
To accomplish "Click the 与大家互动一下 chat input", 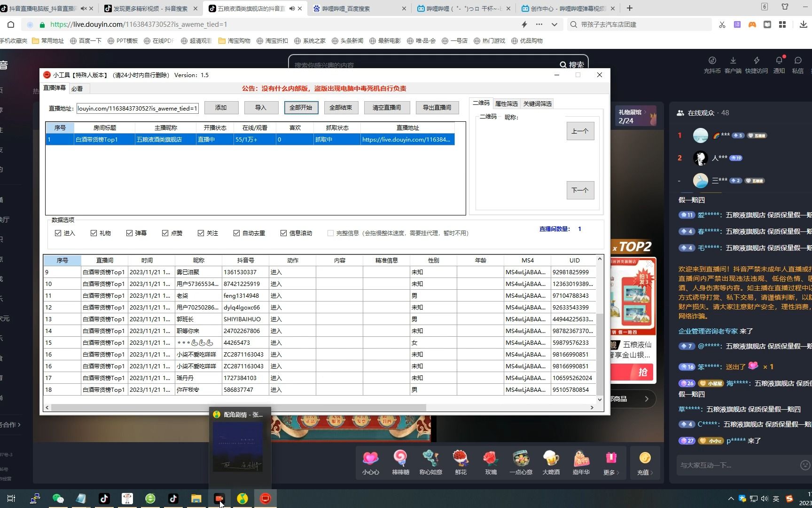I will click(738, 465).
